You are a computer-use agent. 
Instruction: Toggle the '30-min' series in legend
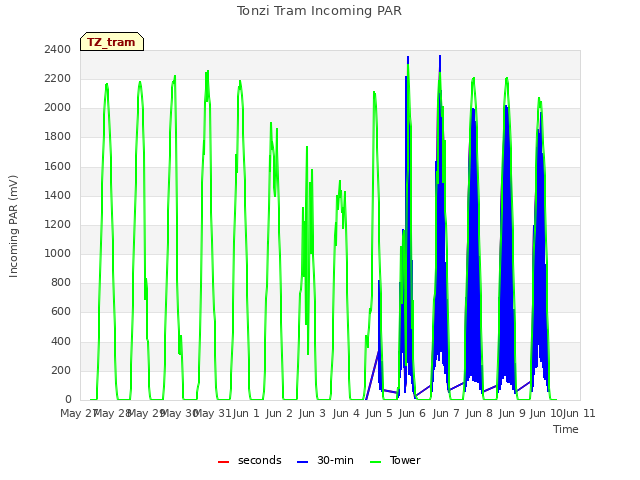point(325,460)
